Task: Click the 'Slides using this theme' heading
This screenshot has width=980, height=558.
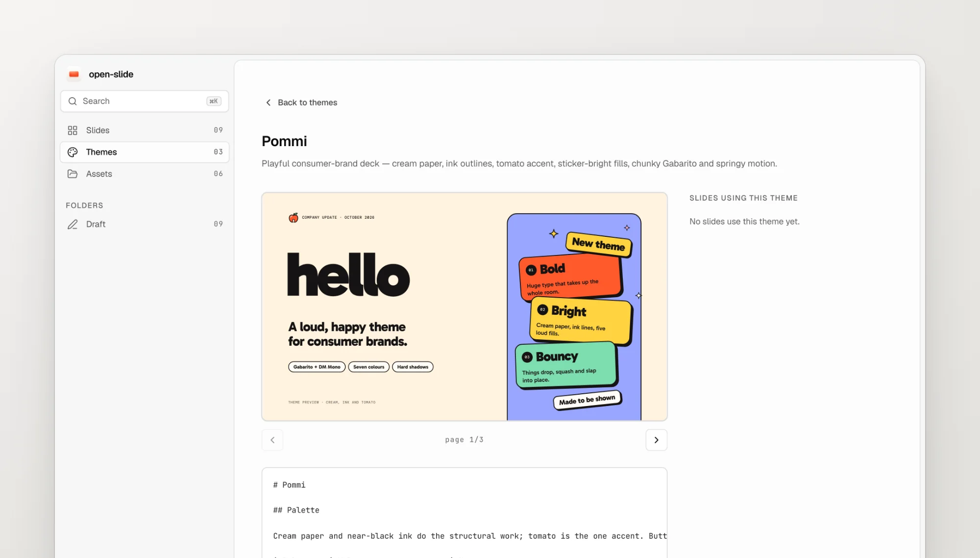Action: coord(743,198)
